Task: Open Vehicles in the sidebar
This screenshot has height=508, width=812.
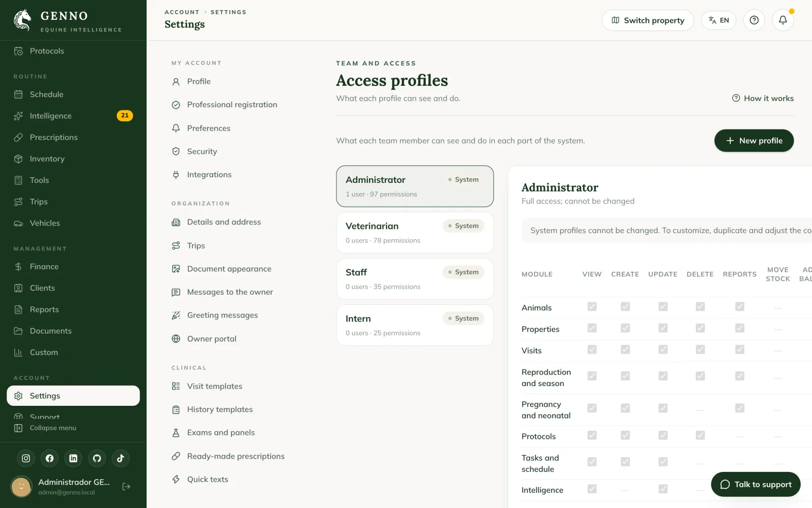Action: coord(73,223)
